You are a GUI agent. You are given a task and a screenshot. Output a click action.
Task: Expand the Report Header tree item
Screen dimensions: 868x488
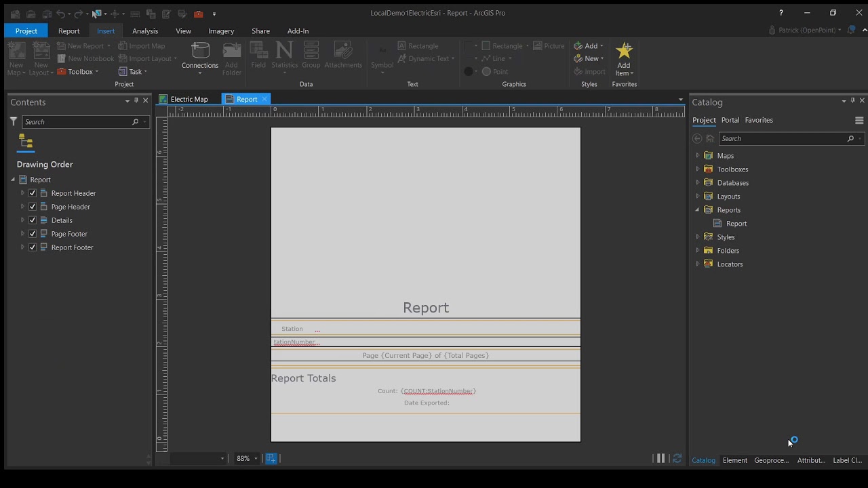pos(22,193)
